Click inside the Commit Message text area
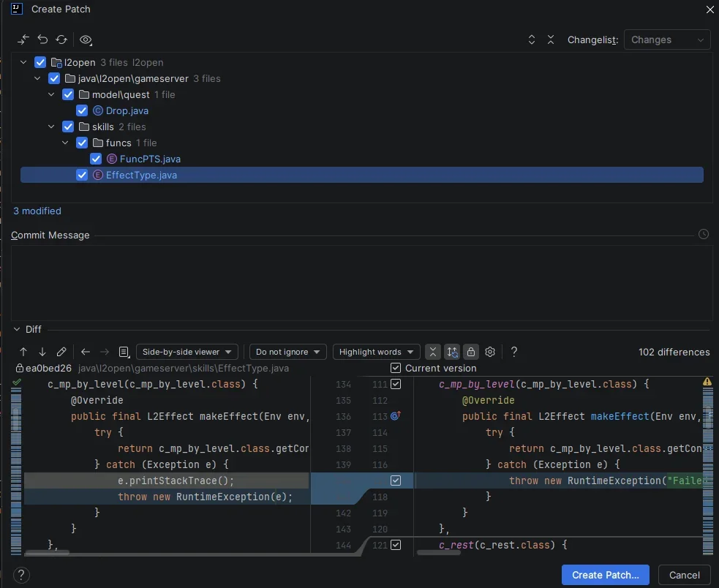Image resolution: width=719 pixels, height=588 pixels. coord(362,282)
